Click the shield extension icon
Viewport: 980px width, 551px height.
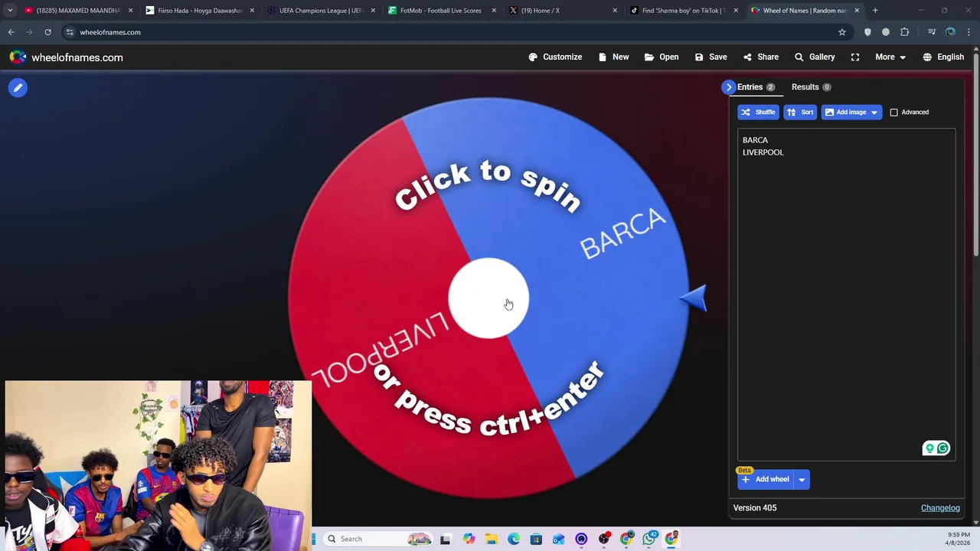coord(867,32)
